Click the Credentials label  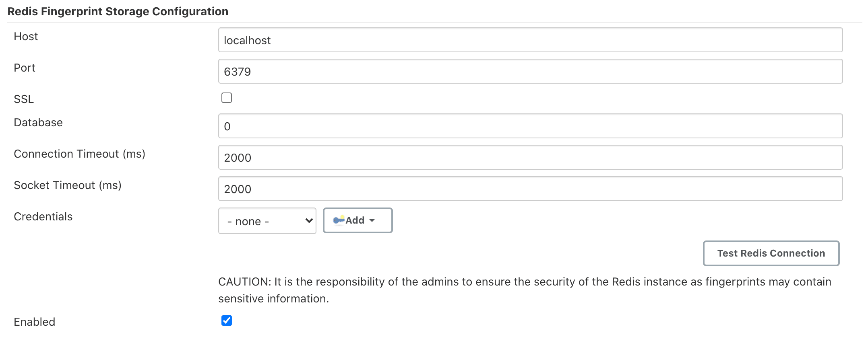pyautogui.click(x=43, y=216)
